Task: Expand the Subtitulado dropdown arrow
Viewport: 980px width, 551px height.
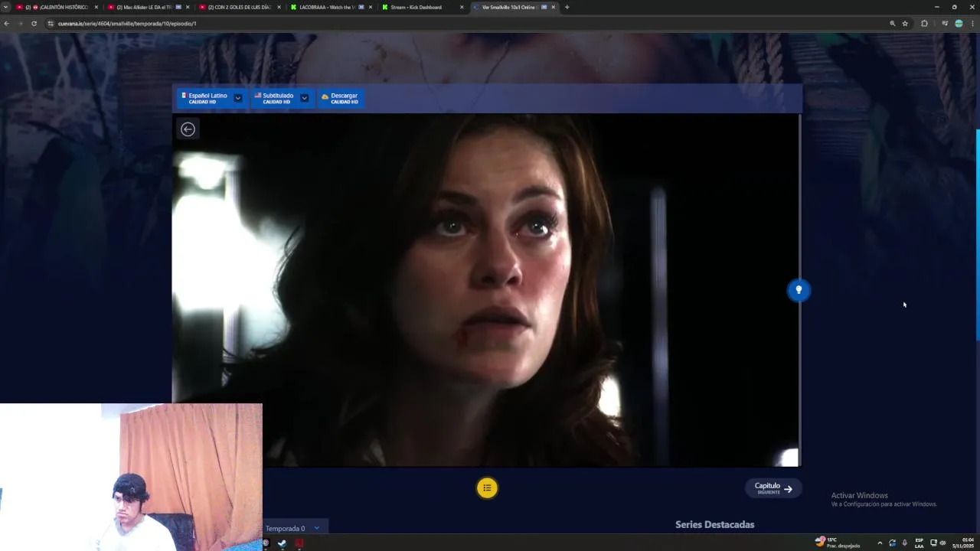Action: click(304, 98)
